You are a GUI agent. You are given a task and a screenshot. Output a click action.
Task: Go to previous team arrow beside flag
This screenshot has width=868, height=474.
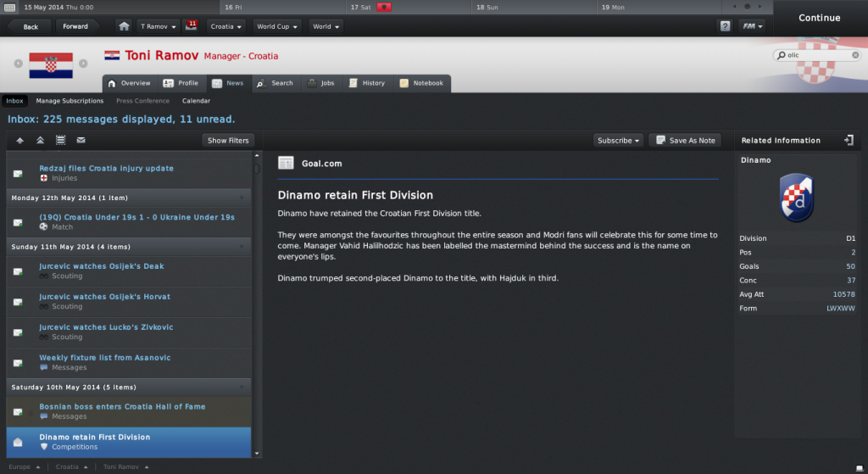(19, 64)
